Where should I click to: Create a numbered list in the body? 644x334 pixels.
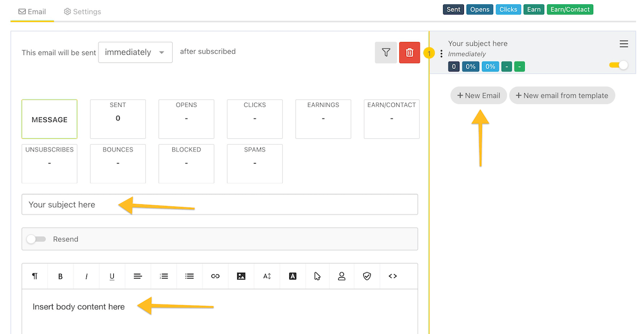(163, 276)
